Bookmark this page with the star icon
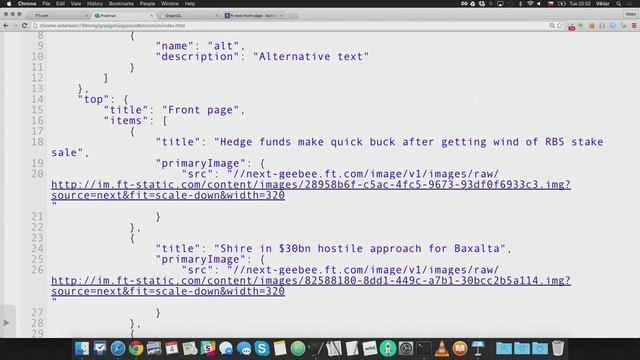The width and height of the screenshot is (640, 360). click(560, 25)
